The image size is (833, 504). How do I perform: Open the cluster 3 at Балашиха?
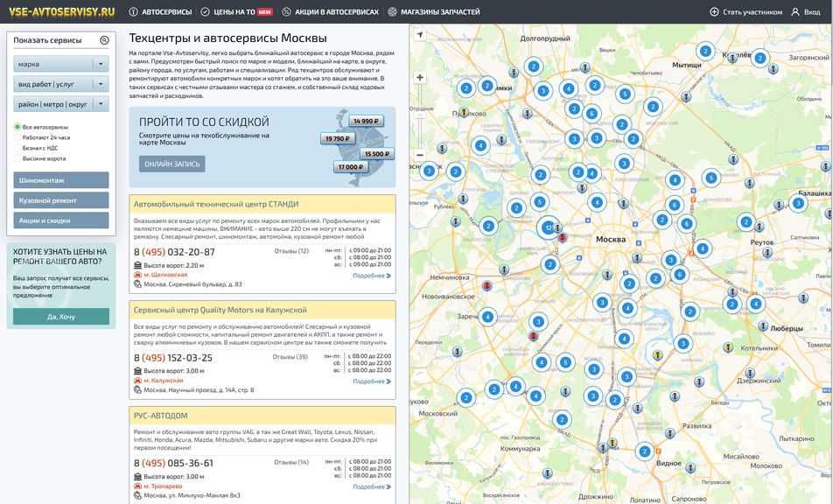point(798,203)
